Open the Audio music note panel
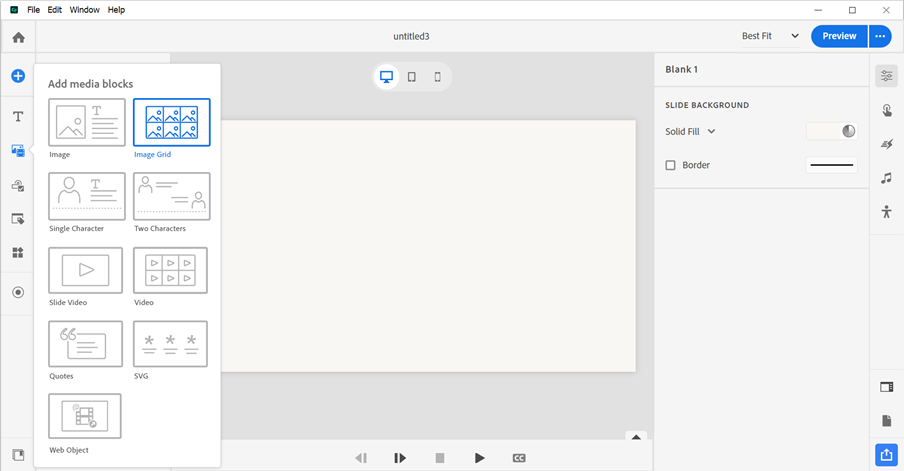Viewport: 904px width, 471px height. (x=886, y=178)
